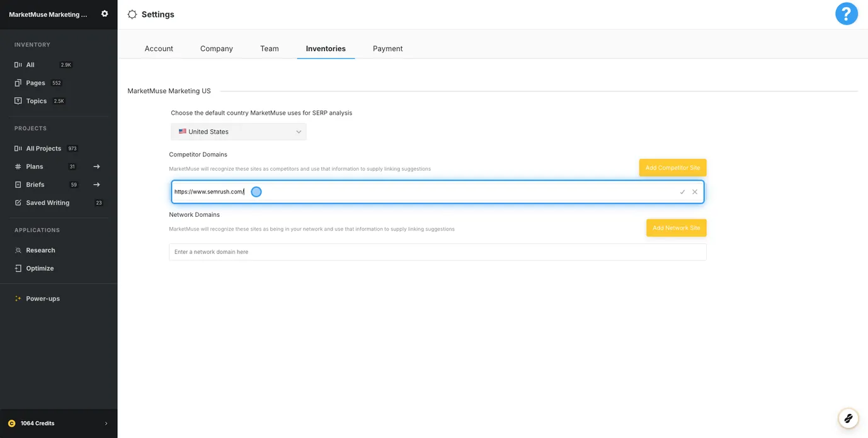868x438 pixels.
Task: Click the Power-ups sparkle icon
Action: coord(18,299)
